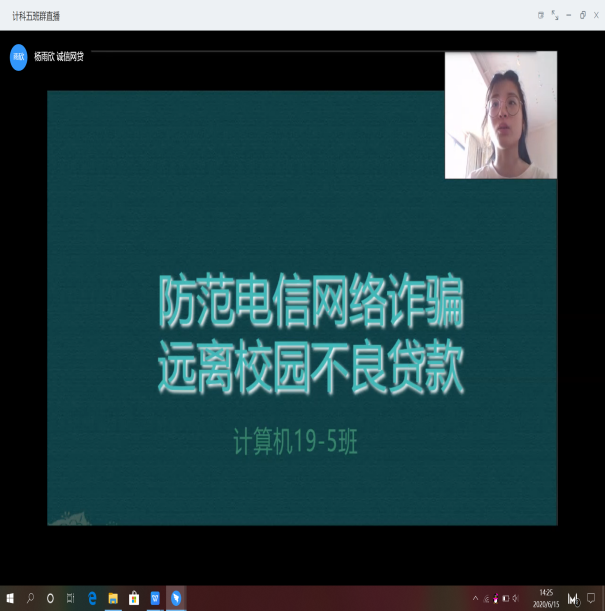
Task: Open the mini-window mode icon in title bar
Action: 541,15
